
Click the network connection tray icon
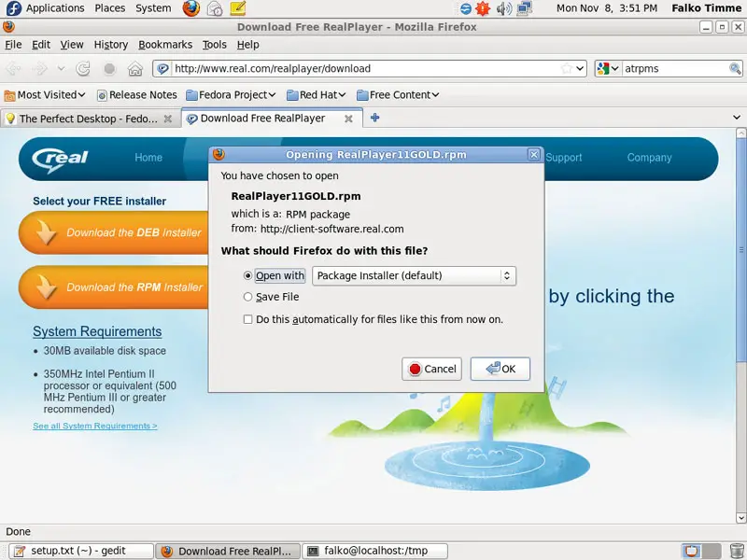coord(525,8)
